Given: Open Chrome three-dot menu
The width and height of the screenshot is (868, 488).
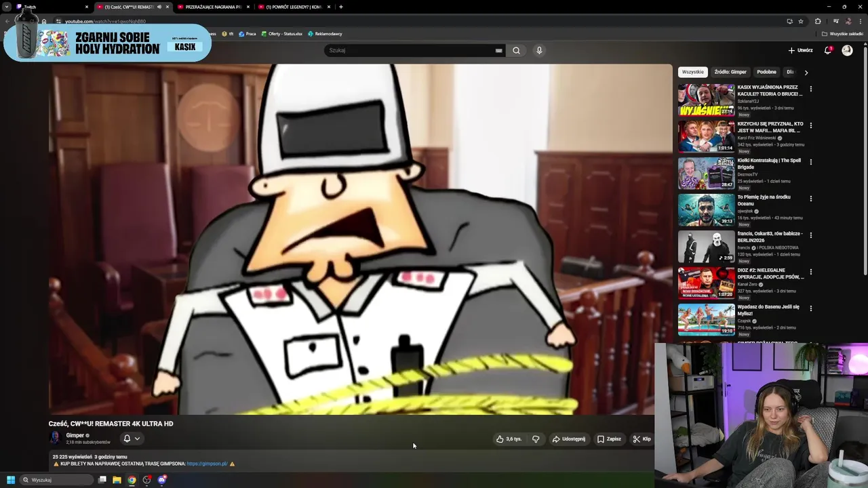Looking at the screenshot, I should coord(861,21).
